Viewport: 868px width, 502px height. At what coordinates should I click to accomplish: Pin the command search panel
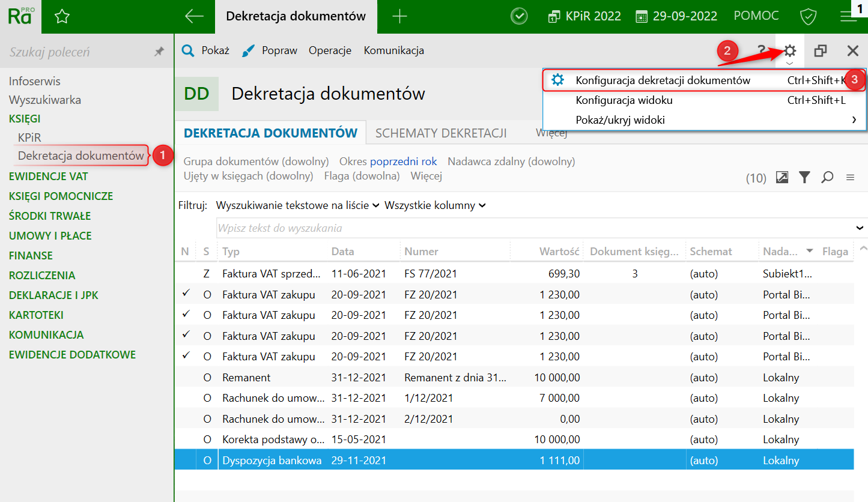click(159, 52)
